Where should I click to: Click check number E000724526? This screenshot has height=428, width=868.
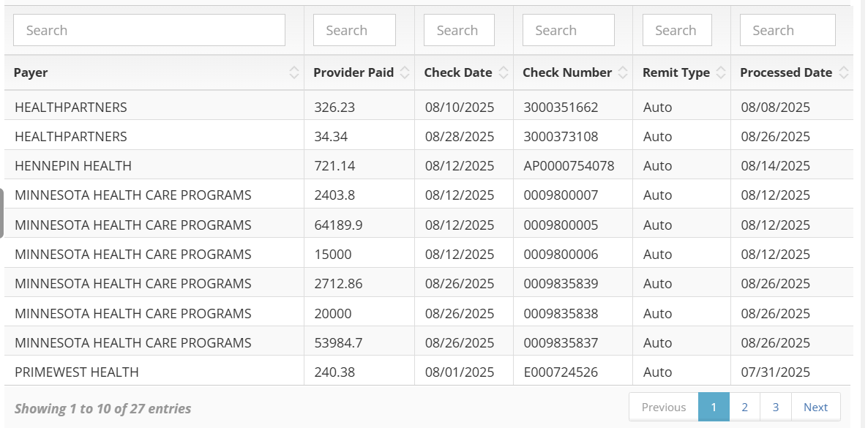point(561,372)
